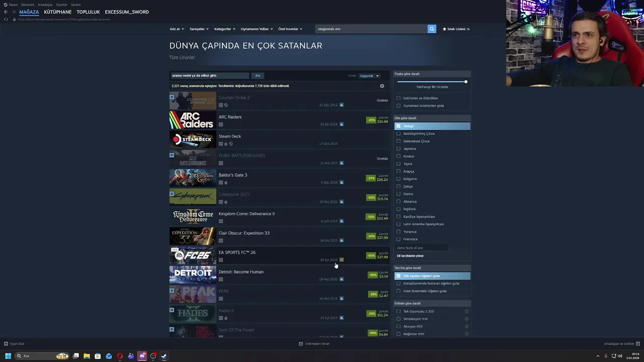Open the search preferences gear icon

pyautogui.click(x=382, y=86)
